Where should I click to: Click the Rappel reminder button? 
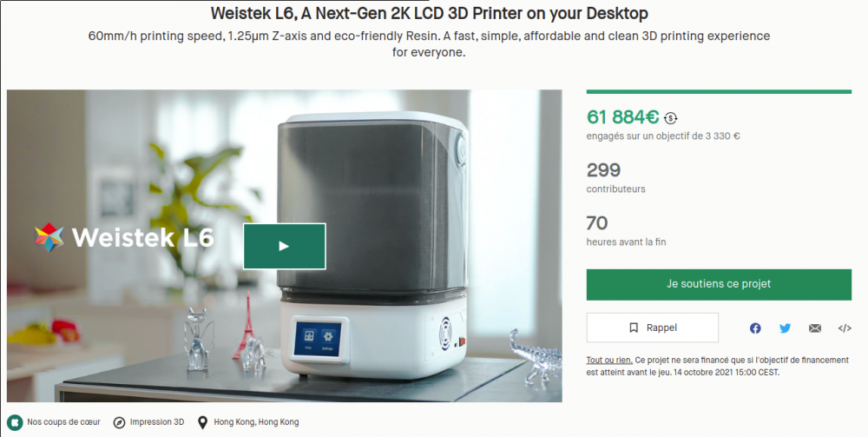coord(653,328)
